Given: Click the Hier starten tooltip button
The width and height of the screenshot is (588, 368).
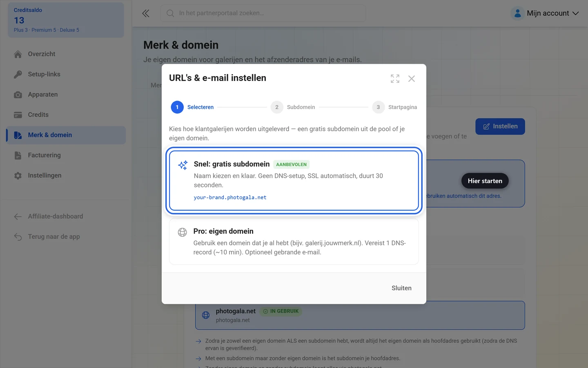Looking at the screenshot, I should pyautogui.click(x=485, y=181).
